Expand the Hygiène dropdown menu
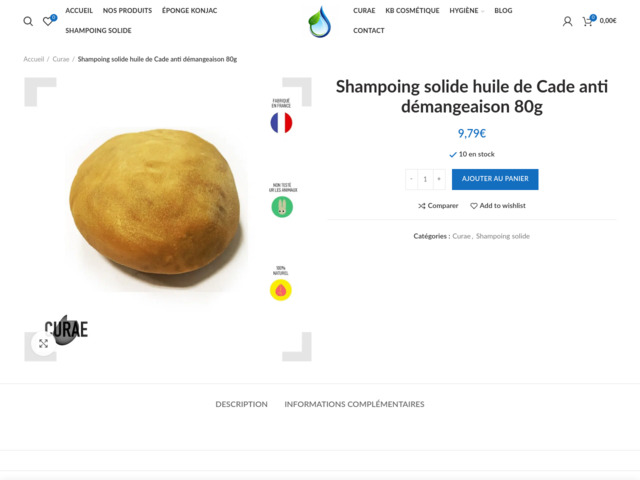 point(467,11)
